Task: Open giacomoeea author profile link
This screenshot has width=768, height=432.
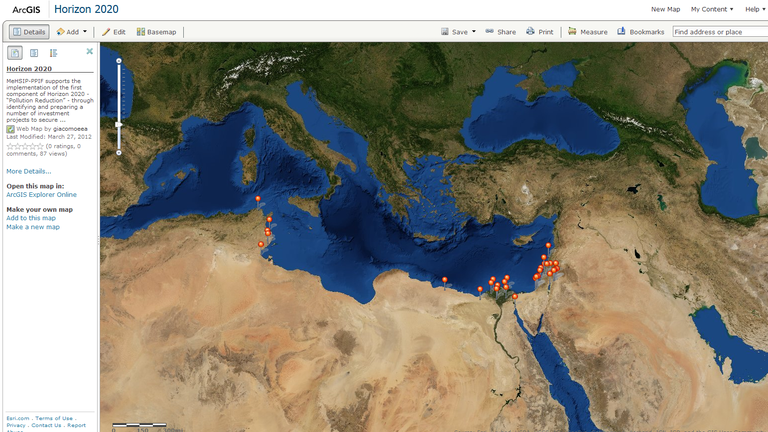Action: (x=70, y=129)
